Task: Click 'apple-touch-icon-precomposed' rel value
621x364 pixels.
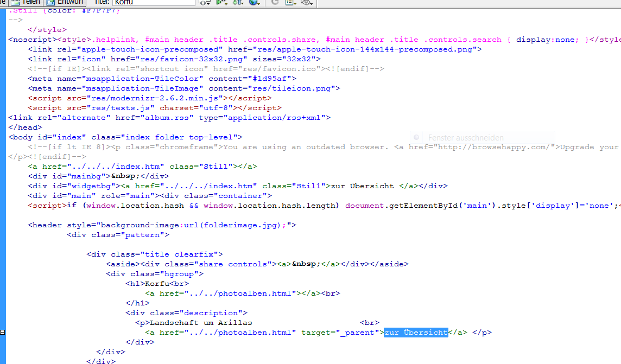Action: pos(150,49)
